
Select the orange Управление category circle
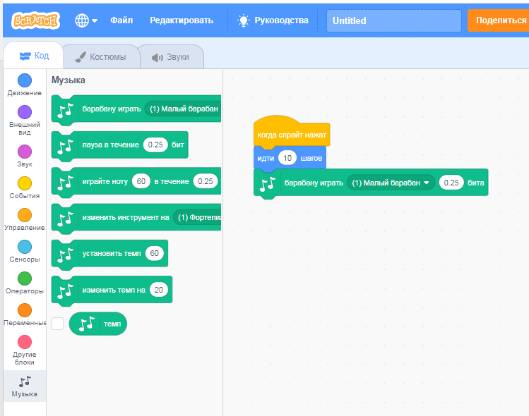(x=25, y=215)
